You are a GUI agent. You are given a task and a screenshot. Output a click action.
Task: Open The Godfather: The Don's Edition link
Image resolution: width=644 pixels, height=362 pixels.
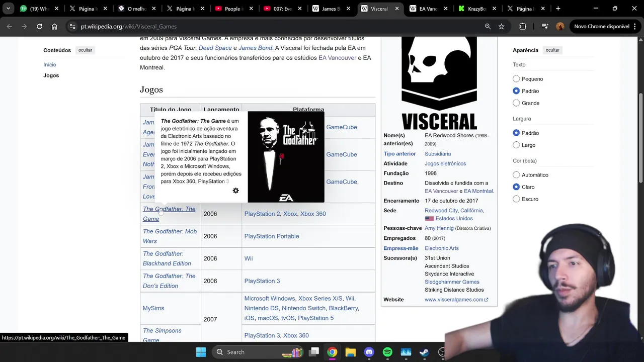pyautogui.click(x=169, y=281)
